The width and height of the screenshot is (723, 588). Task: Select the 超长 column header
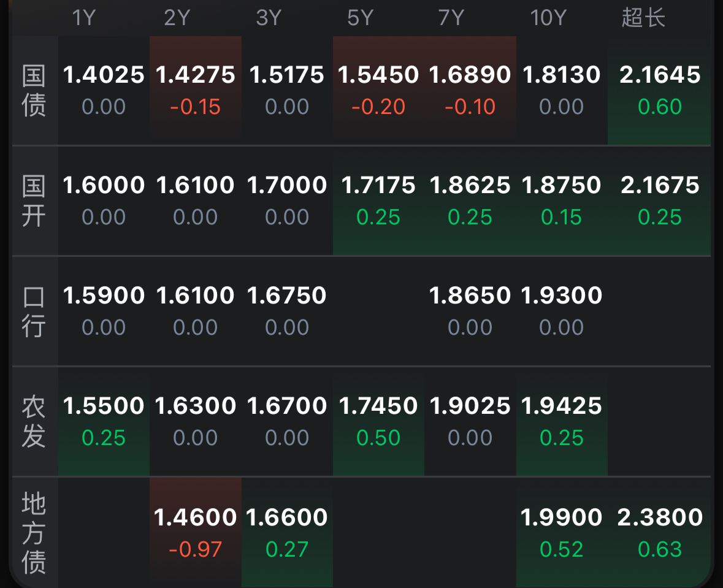[643, 18]
